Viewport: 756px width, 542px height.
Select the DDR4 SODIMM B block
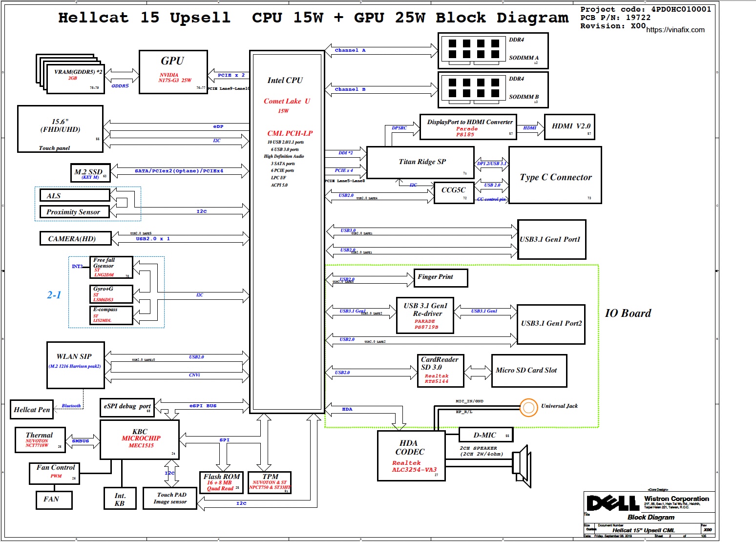[493, 90]
